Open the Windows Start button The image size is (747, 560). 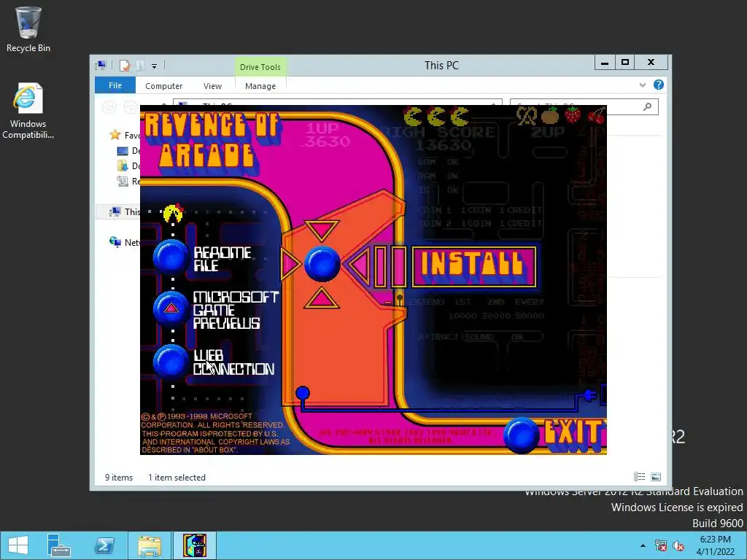[18, 545]
